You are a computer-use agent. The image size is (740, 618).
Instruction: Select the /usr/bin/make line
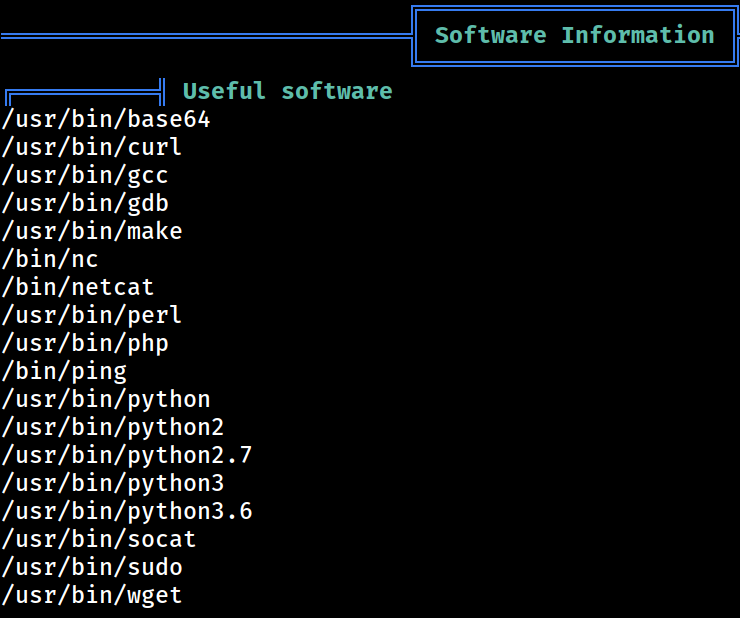click(x=92, y=231)
